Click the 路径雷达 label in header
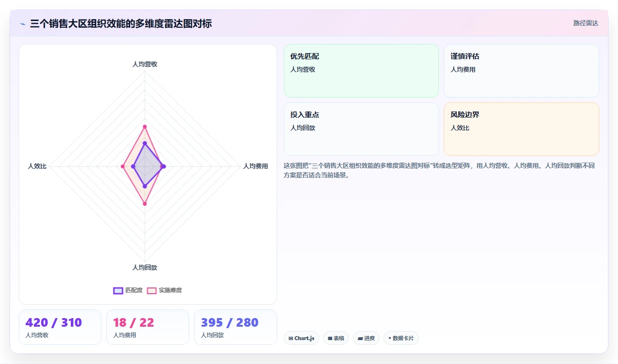This screenshot has width=618, height=364. coord(585,23)
